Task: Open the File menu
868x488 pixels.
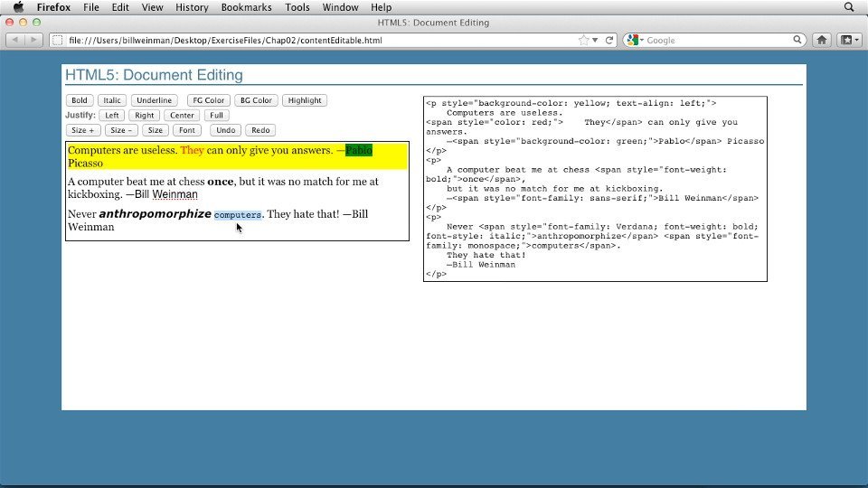Action: tap(90, 7)
